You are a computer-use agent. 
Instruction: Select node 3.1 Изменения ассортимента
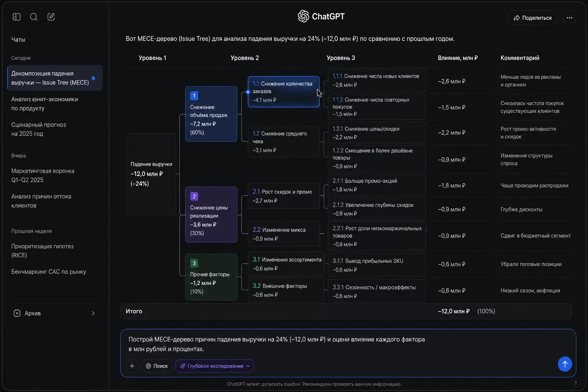pos(286,264)
